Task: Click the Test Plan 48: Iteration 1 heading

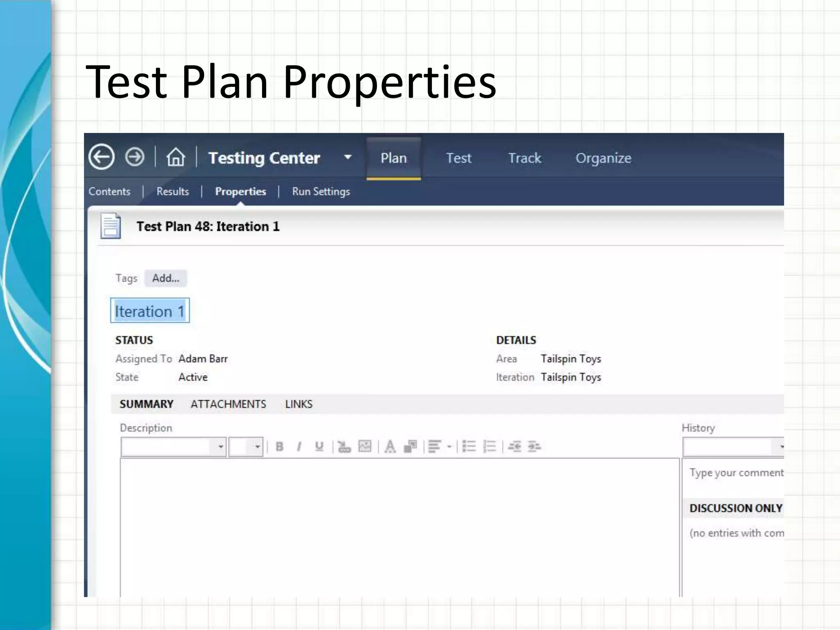Action: pos(208,226)
